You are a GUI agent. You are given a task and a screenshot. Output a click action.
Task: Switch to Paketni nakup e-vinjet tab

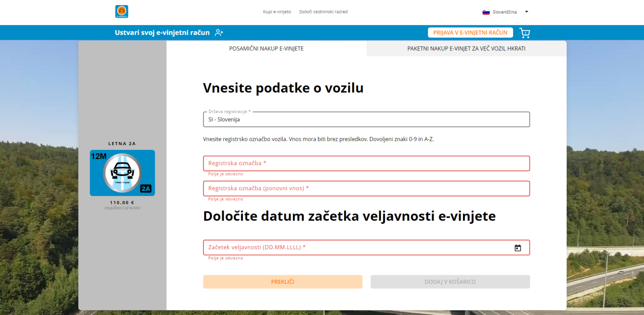click(466, 49)
